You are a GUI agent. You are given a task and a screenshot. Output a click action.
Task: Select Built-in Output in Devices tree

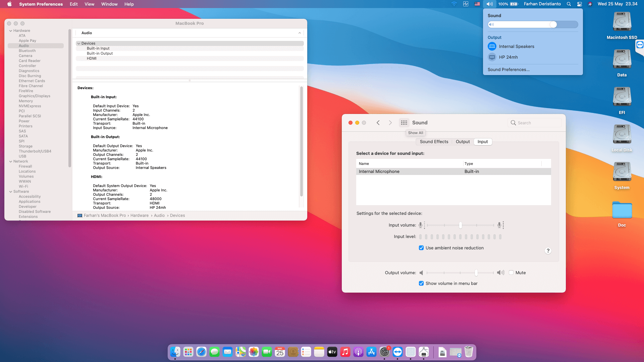[100, 54]
